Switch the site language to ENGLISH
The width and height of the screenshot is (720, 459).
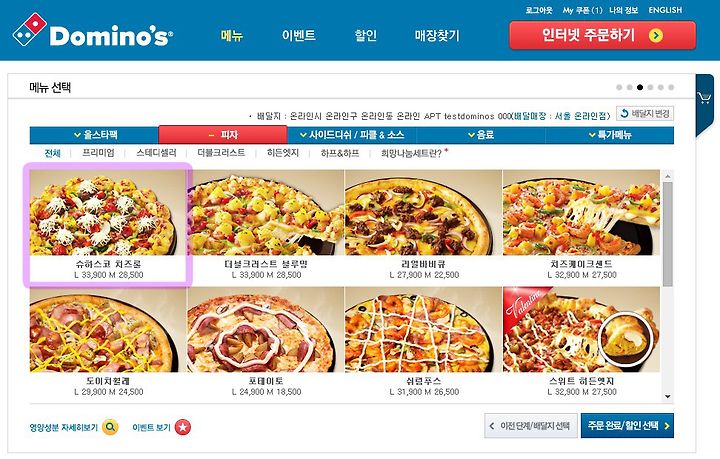click(x=665, y=10)
